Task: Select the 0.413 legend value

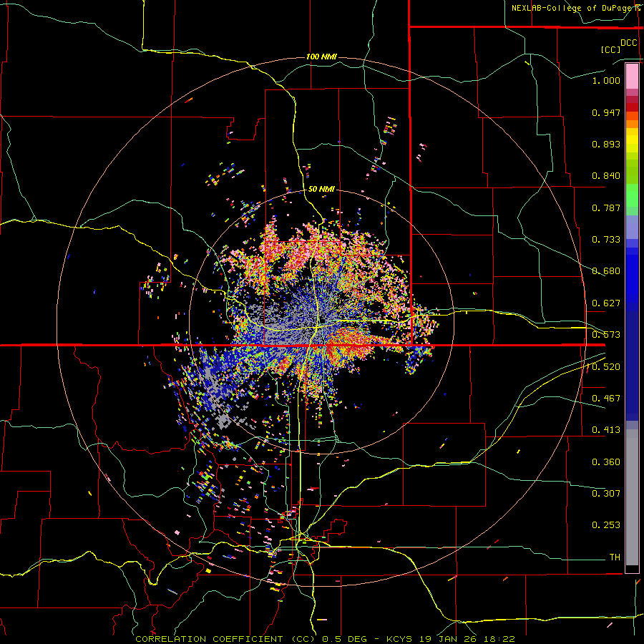Action: pos(606,430)
